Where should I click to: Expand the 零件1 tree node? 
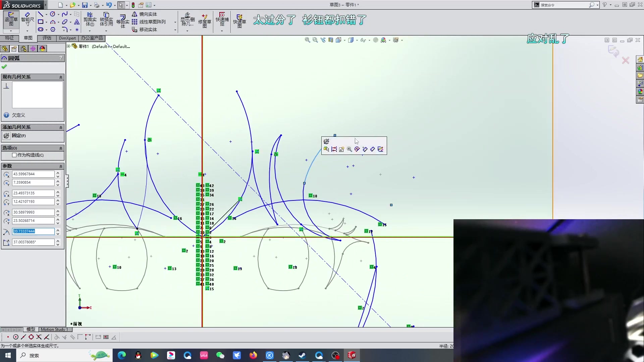[x=68, y=46]
